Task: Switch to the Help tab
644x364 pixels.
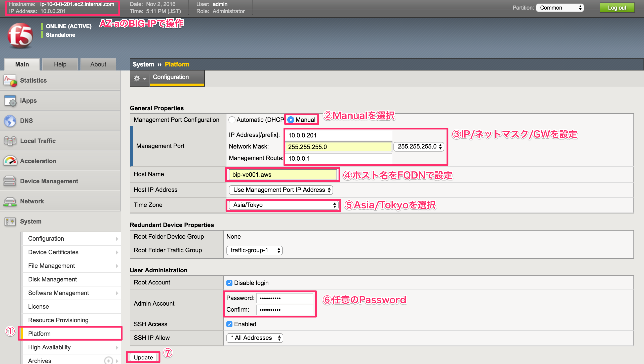Action: [x=60, y=64]
